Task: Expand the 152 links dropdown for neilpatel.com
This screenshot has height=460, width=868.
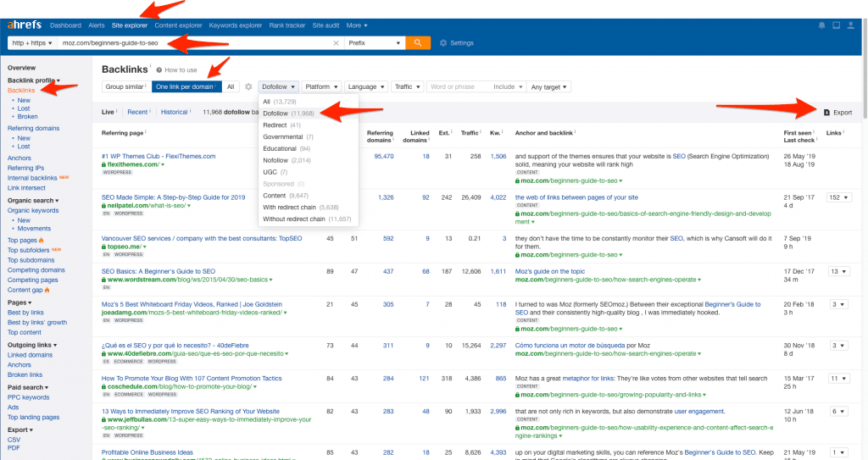Action: pyautogui.click(x=838, y=197)
